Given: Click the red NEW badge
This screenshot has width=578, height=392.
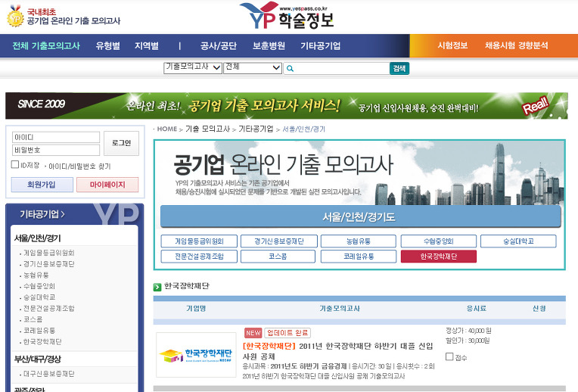Looking at the screenshot, I should point(253,333).
